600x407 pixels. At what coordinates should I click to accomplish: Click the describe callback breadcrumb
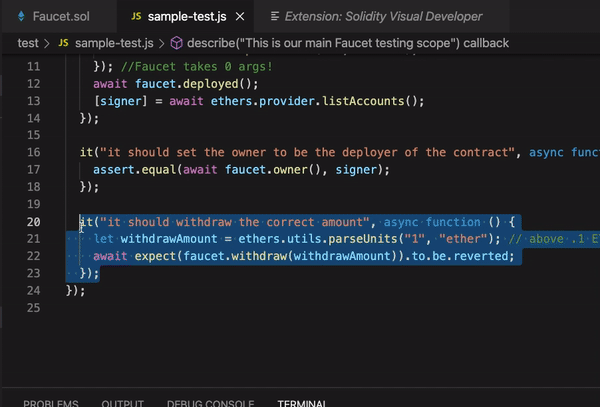click(x=348, y=43)
